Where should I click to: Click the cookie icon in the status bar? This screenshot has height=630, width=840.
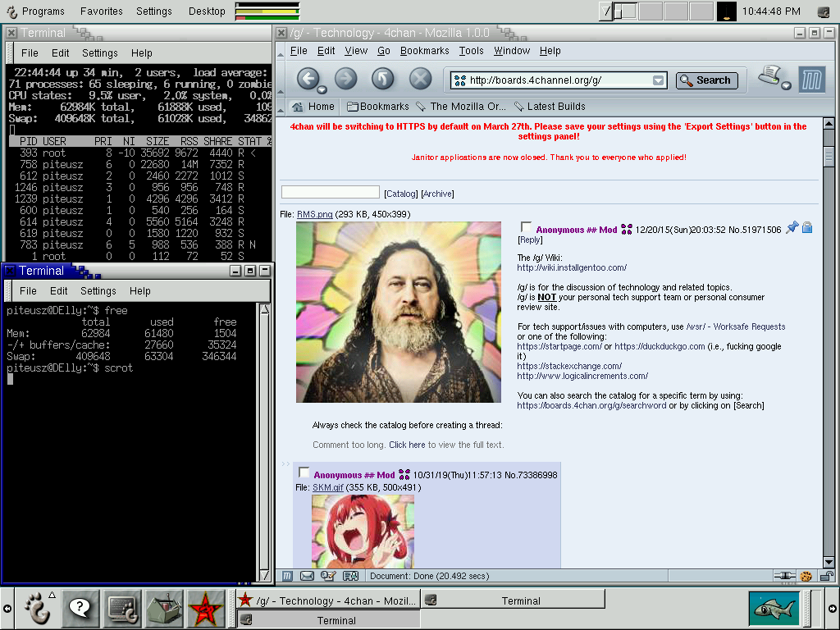pyautogui.click(x=806, y=577)
